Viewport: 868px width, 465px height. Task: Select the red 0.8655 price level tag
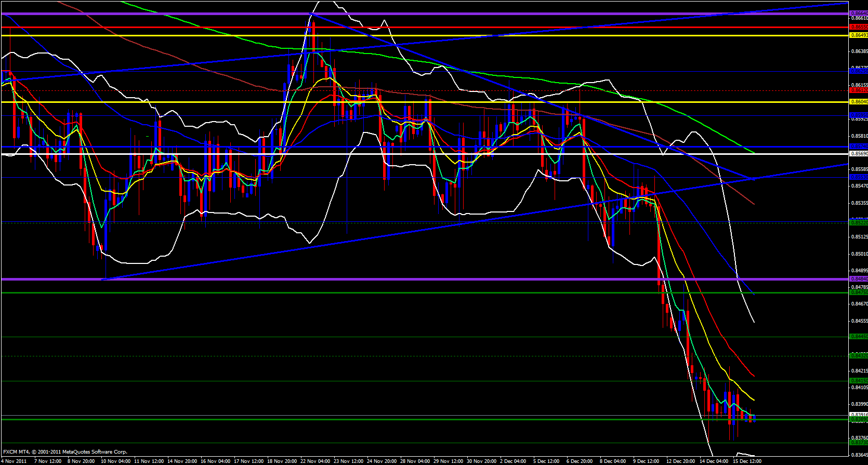[858, 27]
